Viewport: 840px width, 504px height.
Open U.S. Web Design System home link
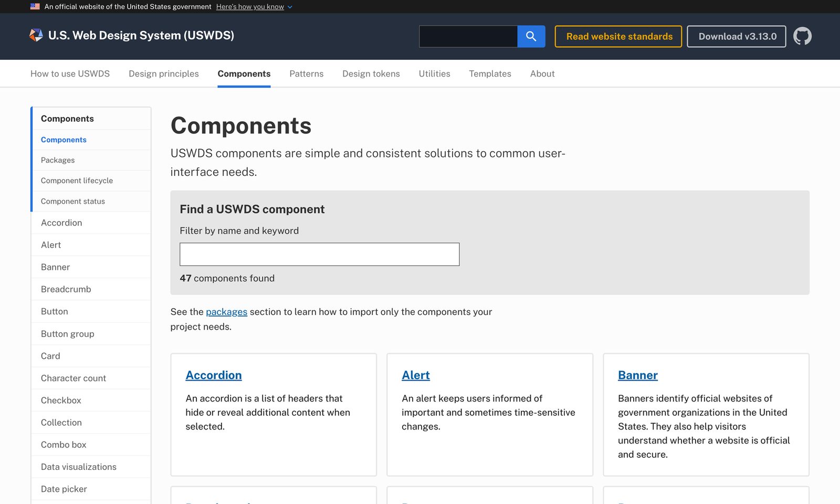point(141,35)
